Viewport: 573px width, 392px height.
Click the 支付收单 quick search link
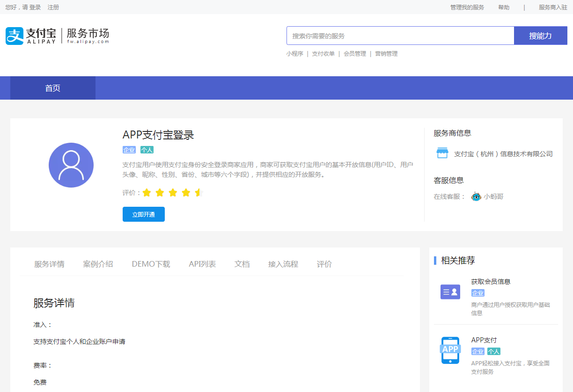323,54
